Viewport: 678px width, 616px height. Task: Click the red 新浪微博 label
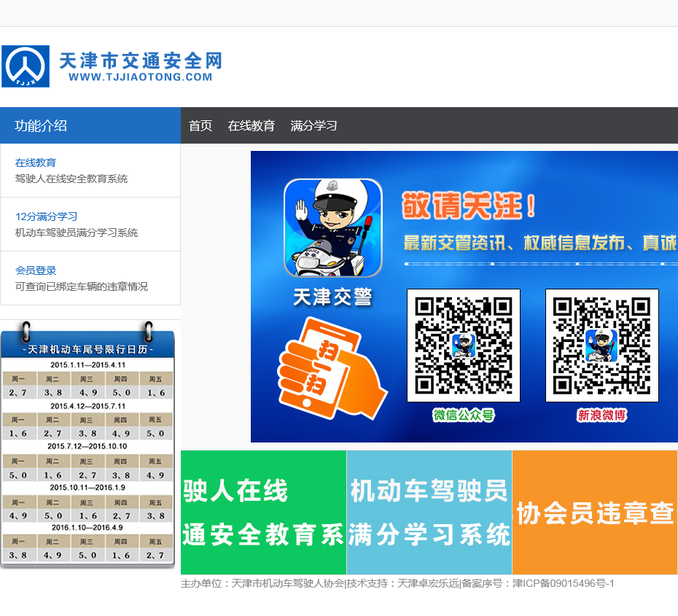tap(602, 416)
